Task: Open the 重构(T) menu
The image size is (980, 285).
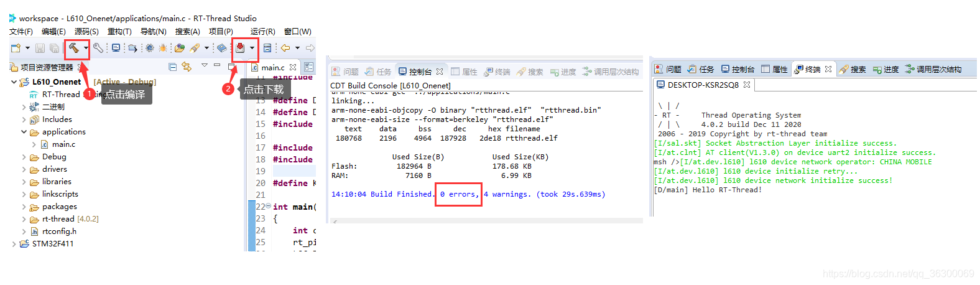Action: 119,31
